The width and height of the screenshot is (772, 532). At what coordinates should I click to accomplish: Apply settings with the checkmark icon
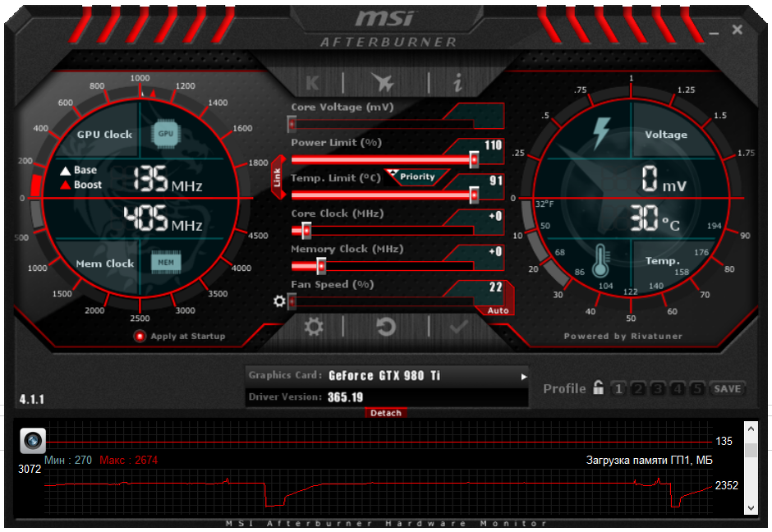click(458, 326)
